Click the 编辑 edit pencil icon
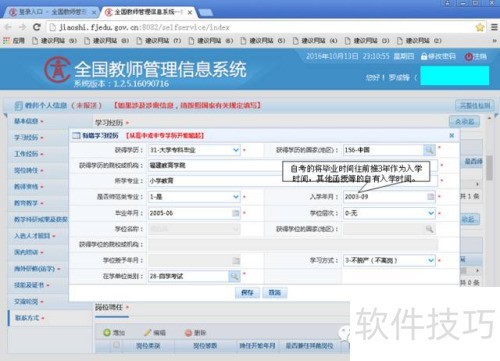The height and width of the screenshot is (361, 500). (x=148, y=332)
